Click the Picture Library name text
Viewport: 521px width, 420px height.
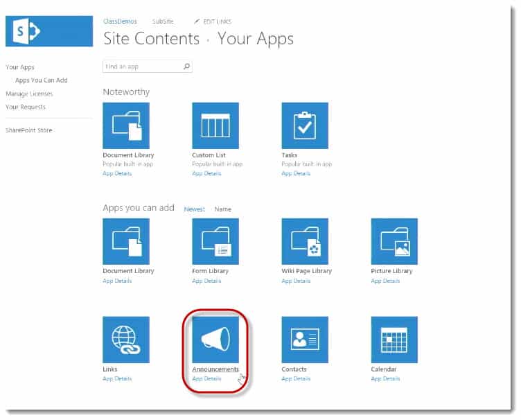pyautogui.click(x=391, y=271)
